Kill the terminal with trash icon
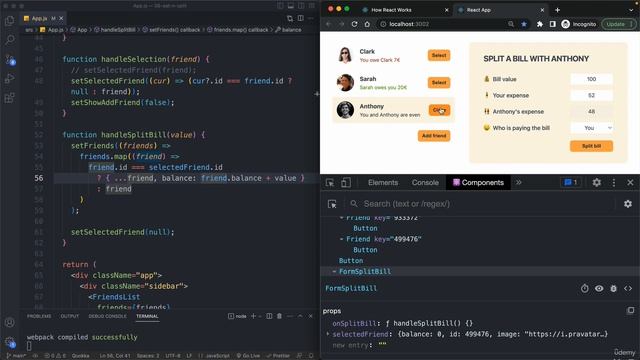640x360 pixels. pos(279,316)
